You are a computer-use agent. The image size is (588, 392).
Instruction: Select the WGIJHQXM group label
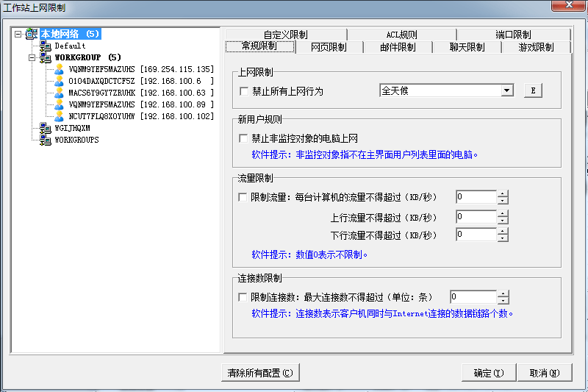coord(72,128)
